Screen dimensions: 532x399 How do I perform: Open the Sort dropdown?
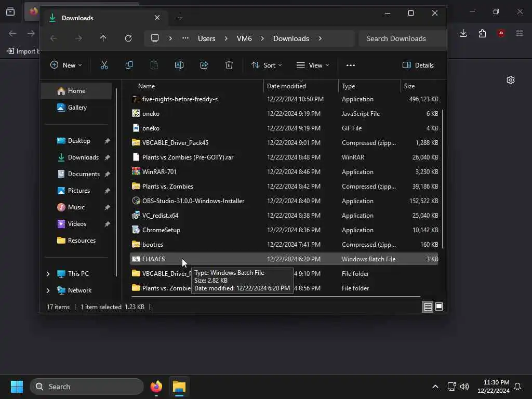click(x=267, y=65)
